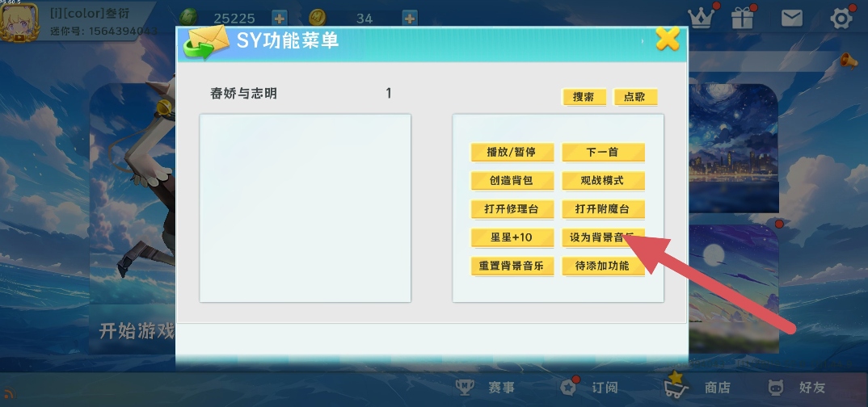Add more green gem currency

coord(280,19)
